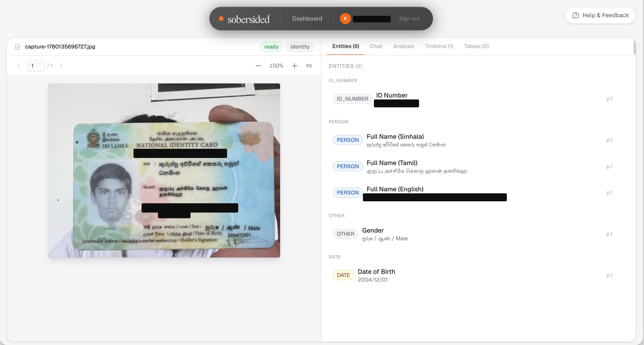Open the Tables (0) tab
This screenshot has width=644, height=345.
tap(476, 46)
